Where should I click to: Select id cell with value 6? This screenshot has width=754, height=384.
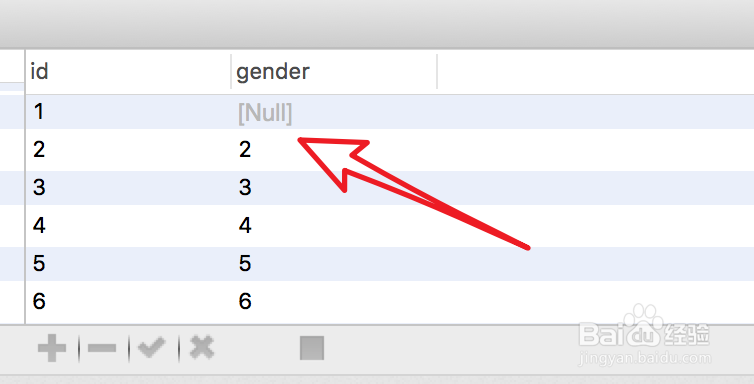click(x=128, y=301)
